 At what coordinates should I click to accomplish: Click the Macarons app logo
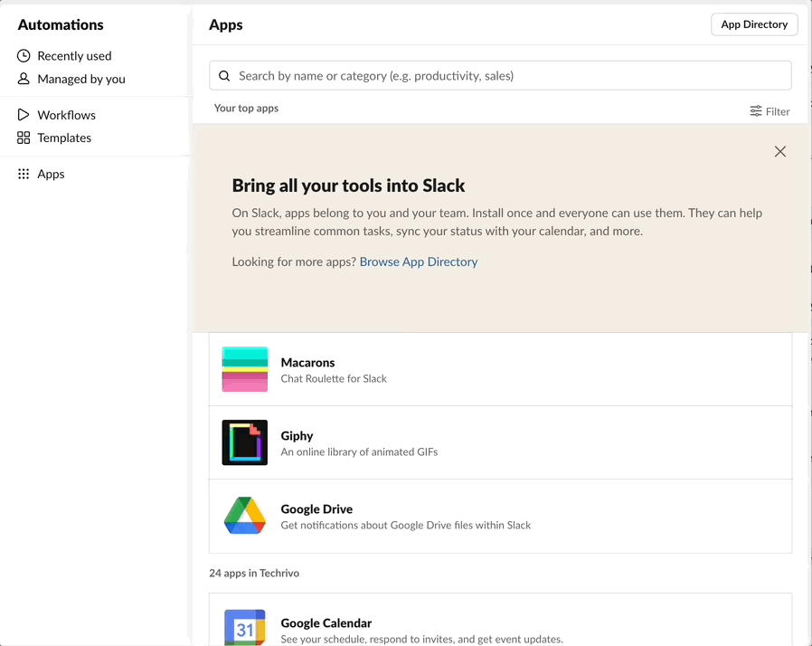245,369
